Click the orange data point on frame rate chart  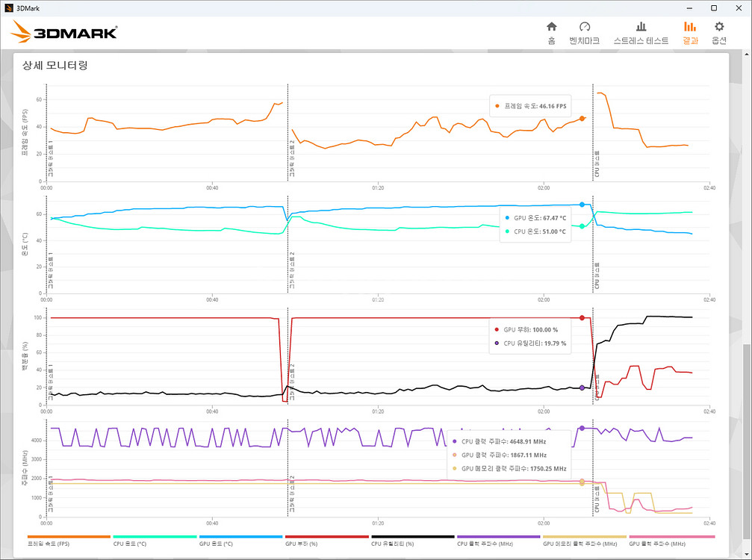pyautogui.click(x=582, y=118)
